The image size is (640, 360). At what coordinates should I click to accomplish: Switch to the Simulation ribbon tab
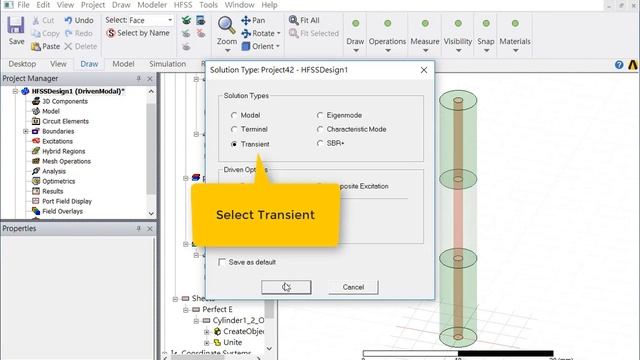[x=167, y=64]
